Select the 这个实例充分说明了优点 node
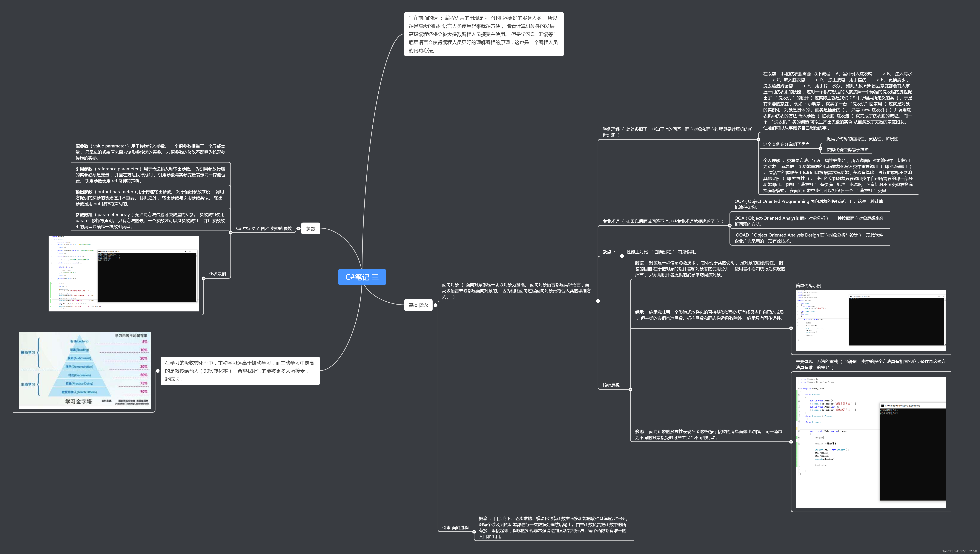980x554 pixels. (x=789, y=144)
